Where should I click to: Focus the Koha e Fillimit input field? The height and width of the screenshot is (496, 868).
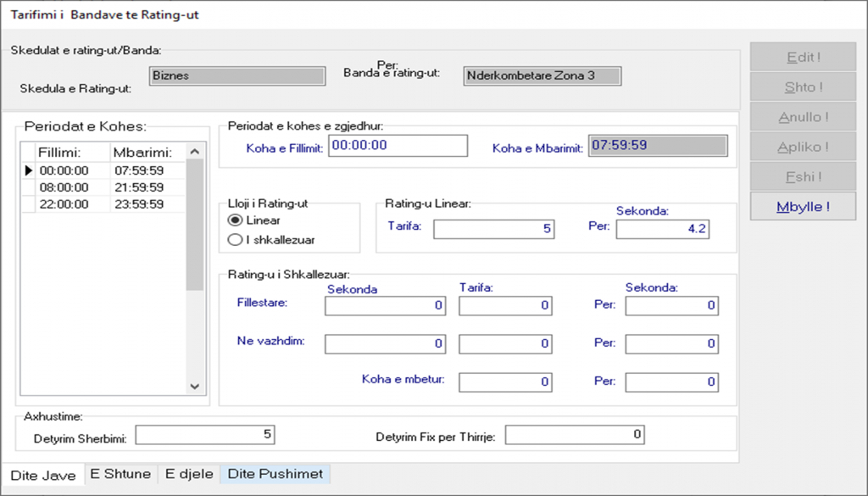(x=398, y=146)
